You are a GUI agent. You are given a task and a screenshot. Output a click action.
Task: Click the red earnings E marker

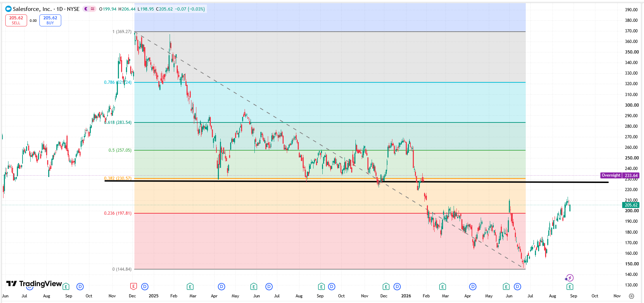133,286
